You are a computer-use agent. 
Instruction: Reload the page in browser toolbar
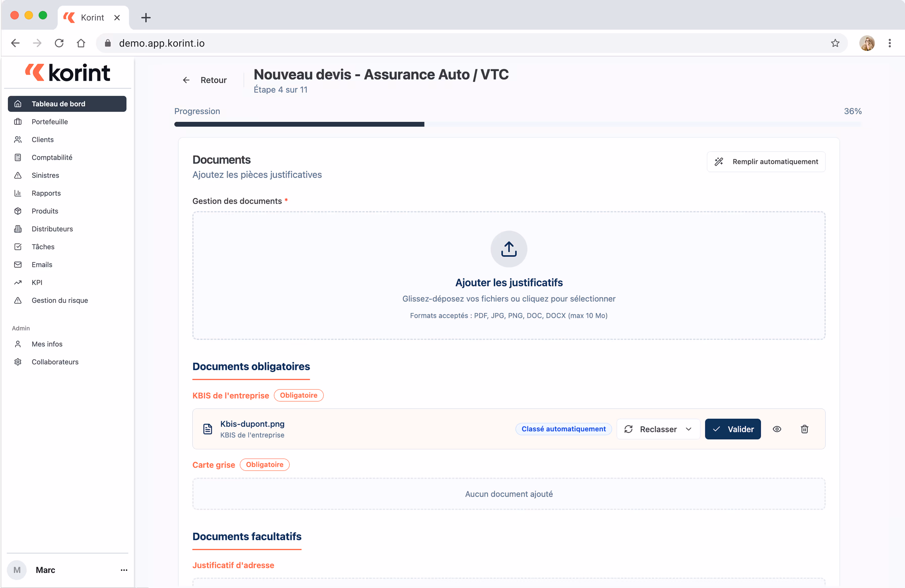click(59, 43)
